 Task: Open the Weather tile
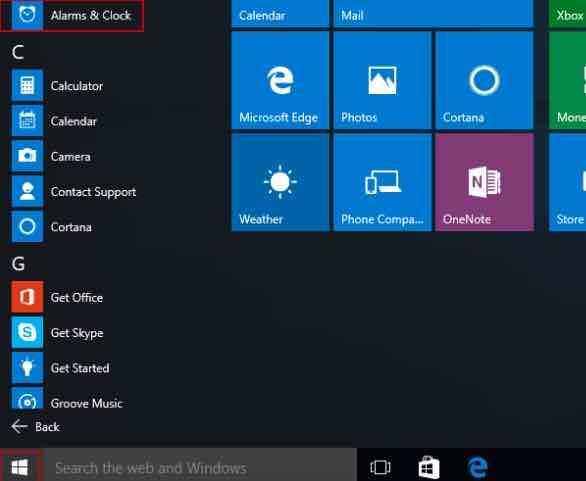(280, 182)
